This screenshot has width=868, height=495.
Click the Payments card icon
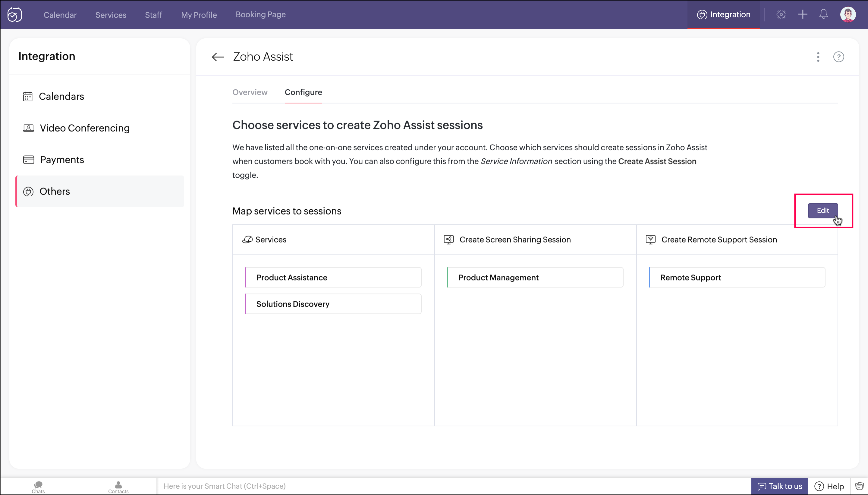pos(29,160)
